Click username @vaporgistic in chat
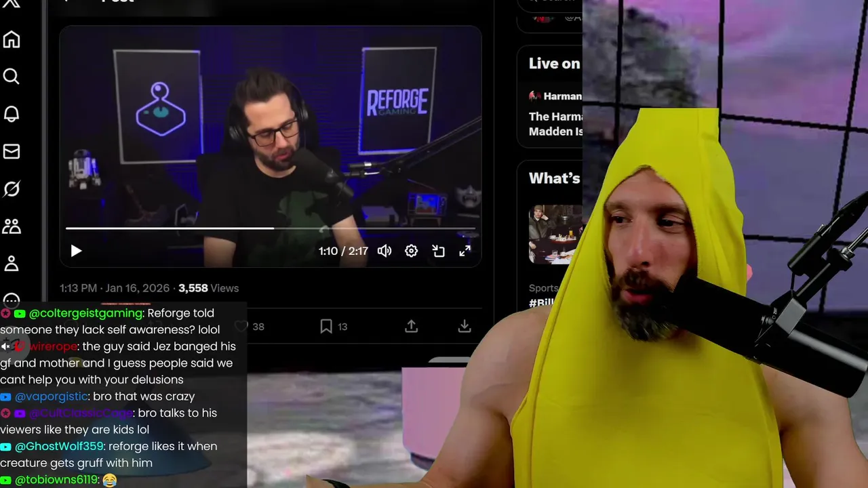868x488 pixels. (51, 396)
